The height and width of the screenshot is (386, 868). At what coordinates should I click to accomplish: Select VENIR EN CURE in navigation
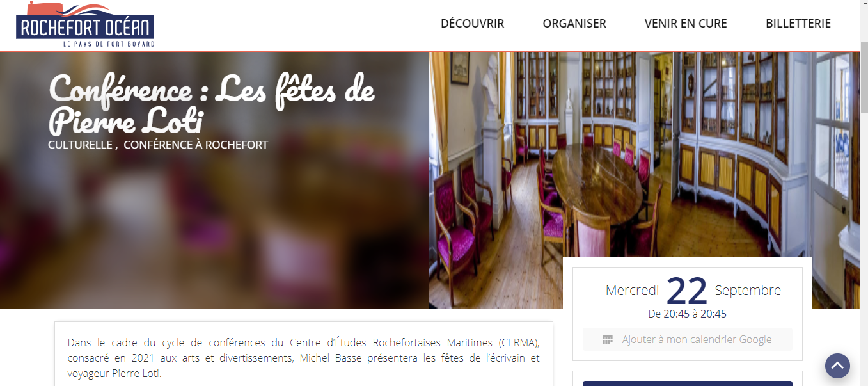686,24
